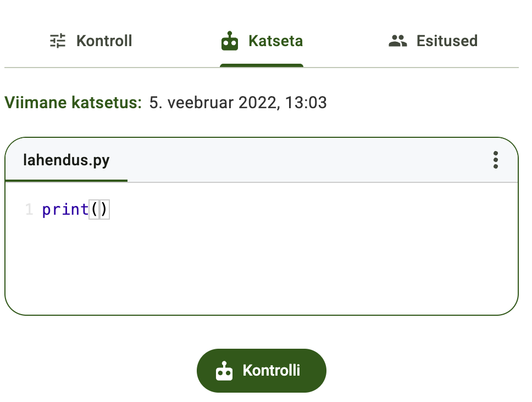
Task: Click the robot icon inside Kontrolli button
Action: tap(224, 371)
